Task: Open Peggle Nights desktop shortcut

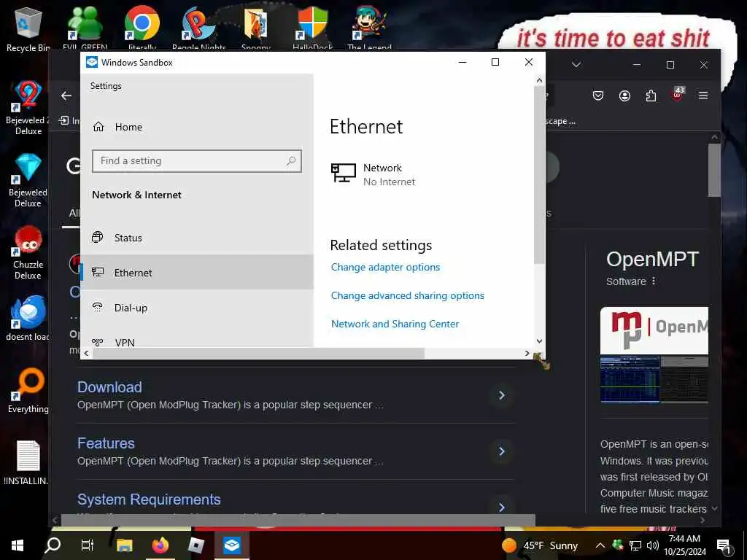Action: 198,28
